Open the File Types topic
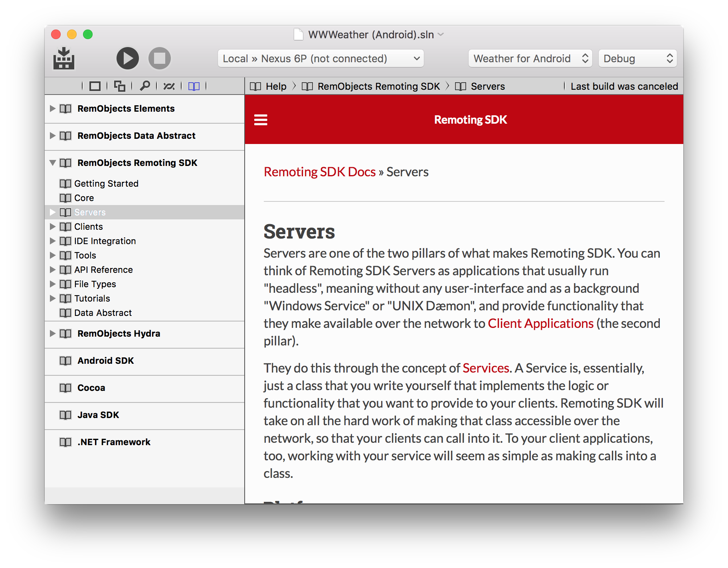 95,284
